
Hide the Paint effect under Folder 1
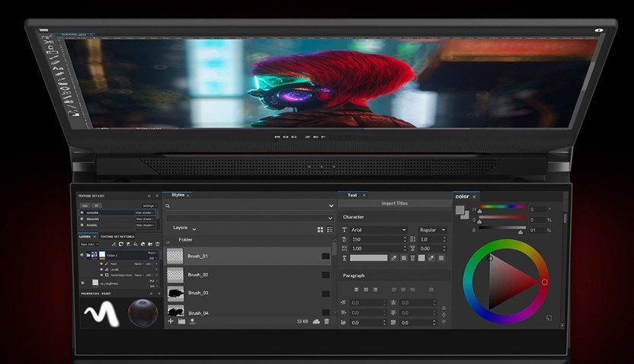pyautogui.click(x=101, y=263)
